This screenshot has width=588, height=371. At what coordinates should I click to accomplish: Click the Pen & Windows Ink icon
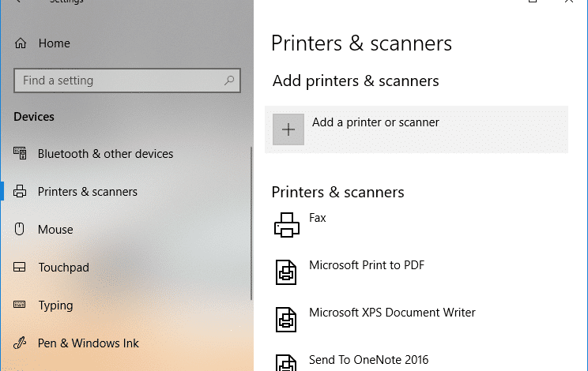[x=20, y=343]
